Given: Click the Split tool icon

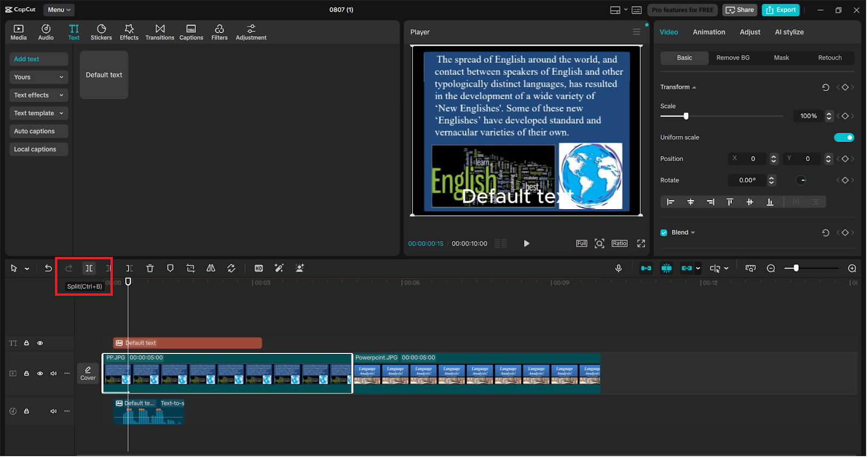Looking at the screenshot, I should (x=89, y=268).
